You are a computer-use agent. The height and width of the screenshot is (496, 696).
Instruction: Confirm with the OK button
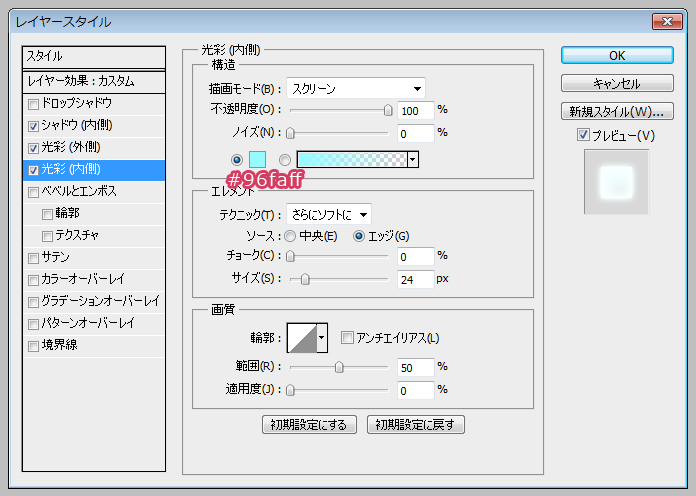pos(617,56)
